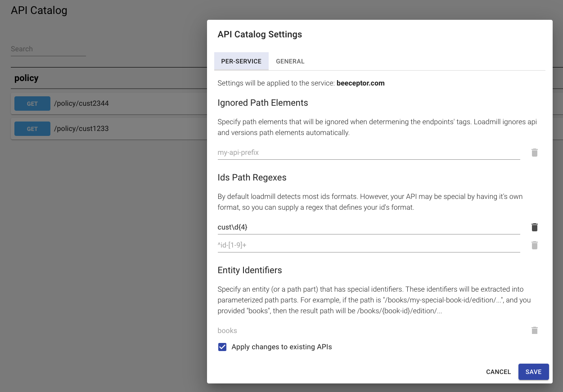Edit the cust\d{4} regex input field

click(x=368, y=227)
